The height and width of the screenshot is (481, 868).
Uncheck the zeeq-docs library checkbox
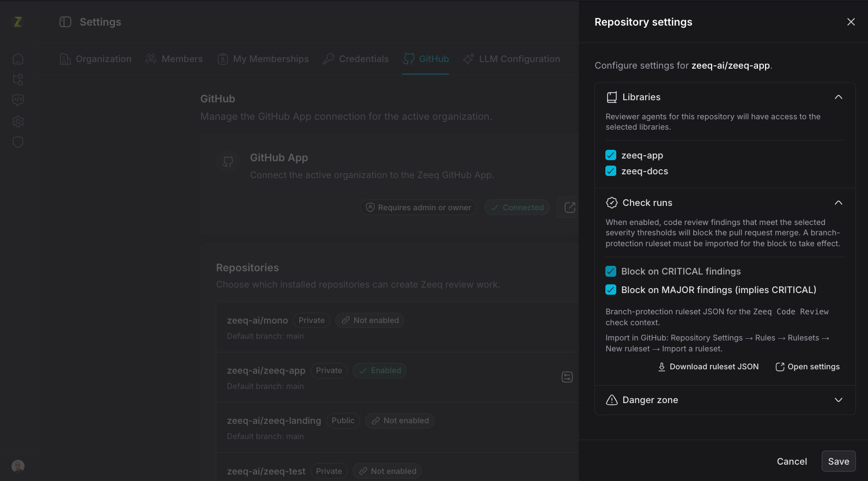click(611, 171)
